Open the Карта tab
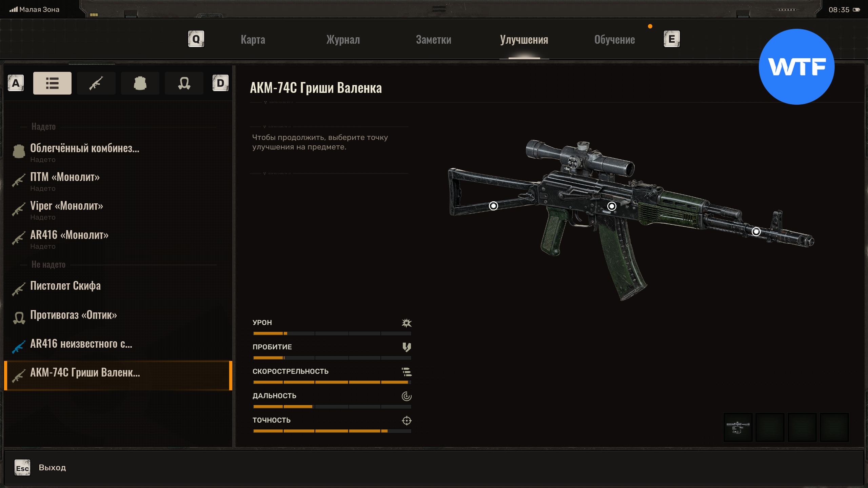 tap(253, 40)
